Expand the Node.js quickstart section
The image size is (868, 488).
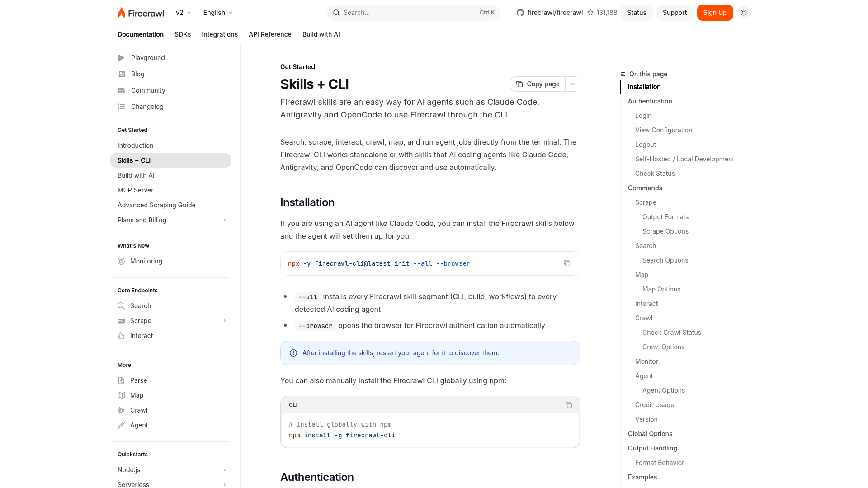pyautogui.click(x=225, y=470)
